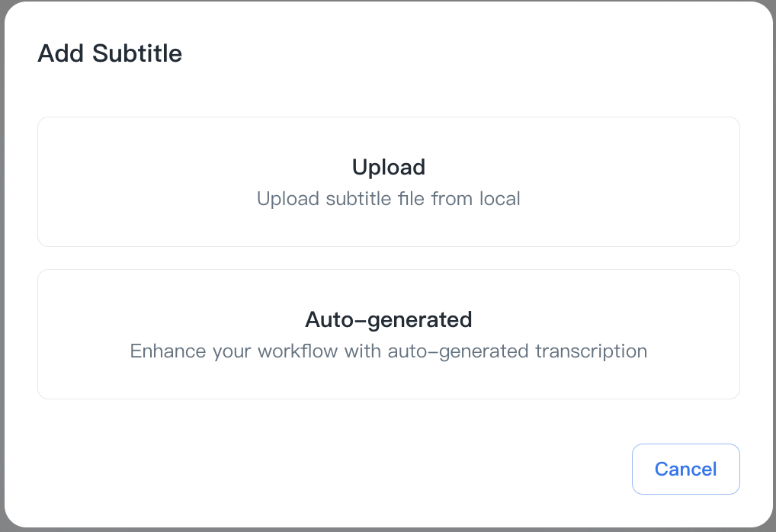Click the word "Subtitle" in the title
Viewport: 776px width, 532px height.
(x=137, y=54)
